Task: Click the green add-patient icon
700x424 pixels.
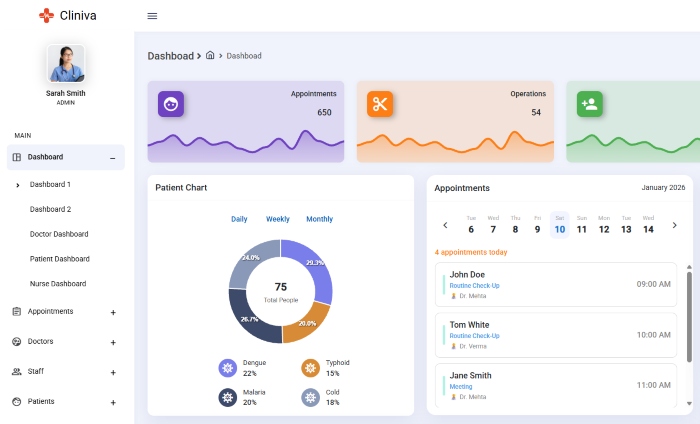Action: (590, 104)
